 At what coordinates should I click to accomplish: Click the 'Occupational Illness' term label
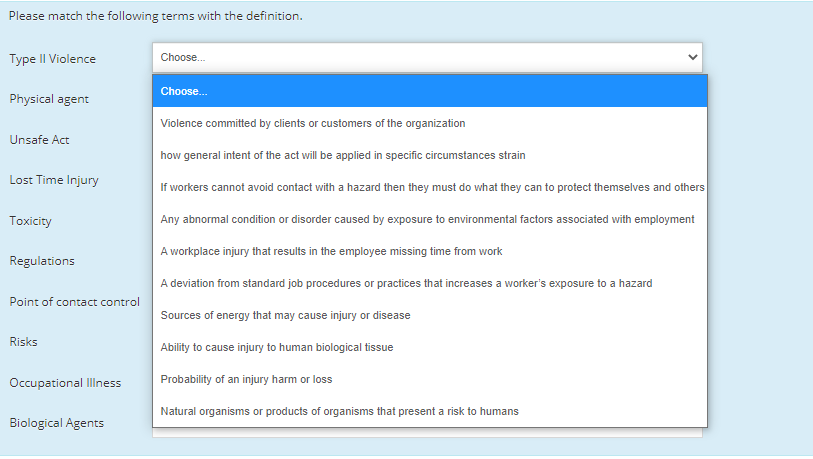[65, 383]
